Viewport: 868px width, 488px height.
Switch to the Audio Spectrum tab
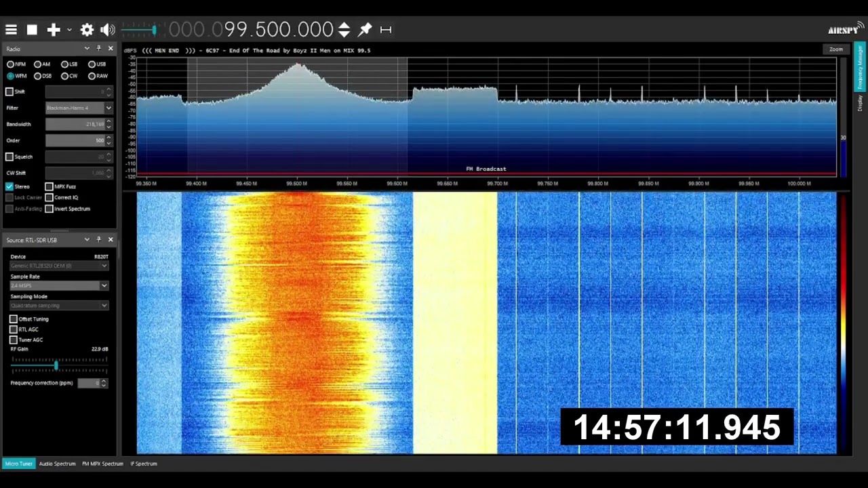[57, 464]
